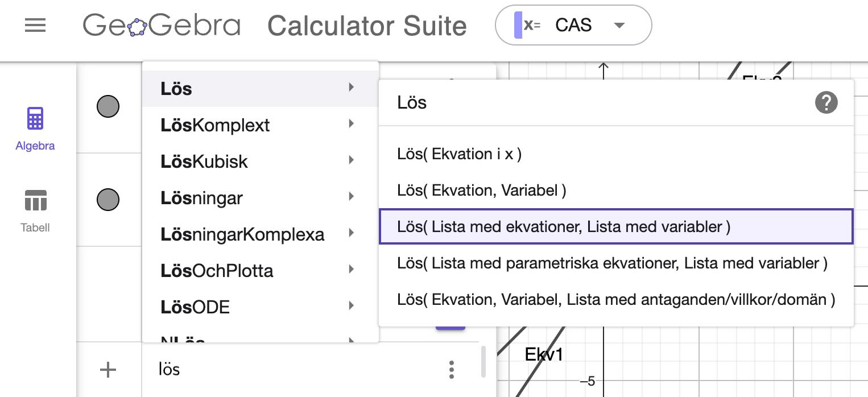
Task: Click the plus icon to add a new row
Action: click(x=108, y=369)
